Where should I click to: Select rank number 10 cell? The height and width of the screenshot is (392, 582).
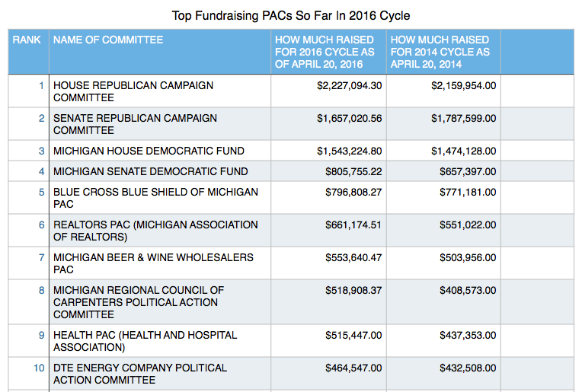[x=39, y=368]
